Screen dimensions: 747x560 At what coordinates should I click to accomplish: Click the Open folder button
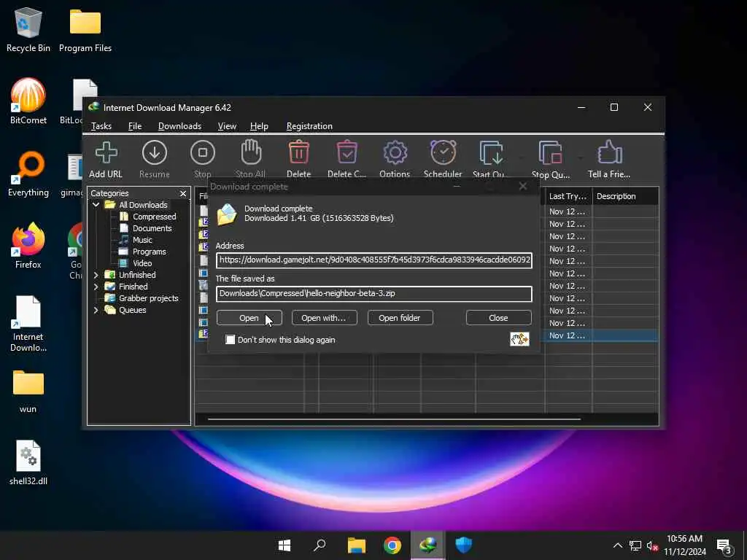(400, 318)
